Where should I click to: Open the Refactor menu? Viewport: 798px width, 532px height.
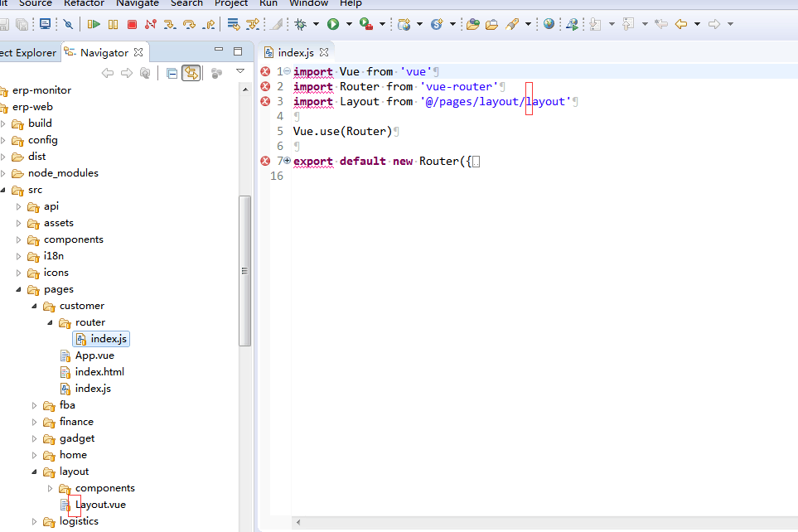84,3
